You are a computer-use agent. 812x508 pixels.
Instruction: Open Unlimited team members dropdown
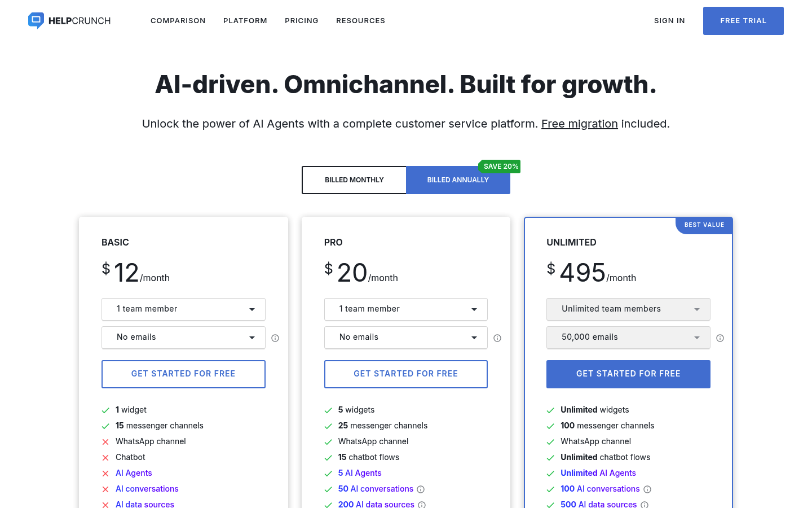628,309
